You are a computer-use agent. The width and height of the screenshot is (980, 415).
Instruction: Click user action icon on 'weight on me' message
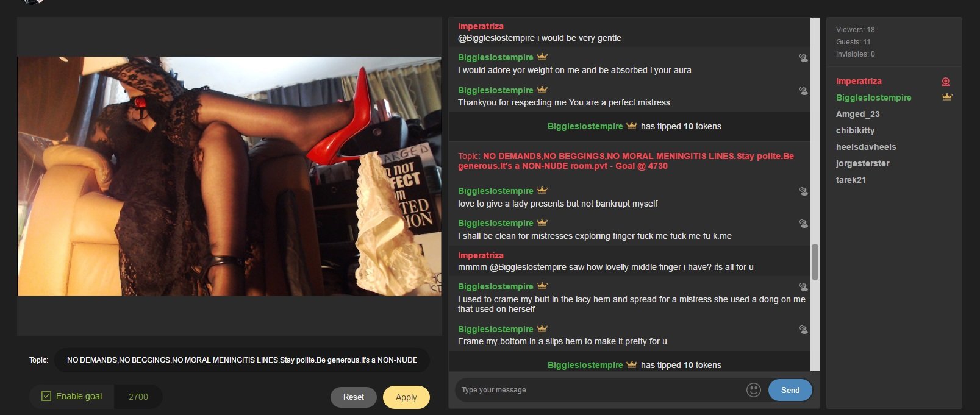[804, 58]
